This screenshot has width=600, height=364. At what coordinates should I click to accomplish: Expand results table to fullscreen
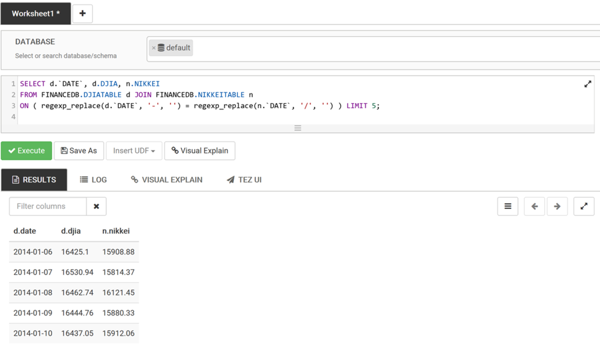(584, 207)
